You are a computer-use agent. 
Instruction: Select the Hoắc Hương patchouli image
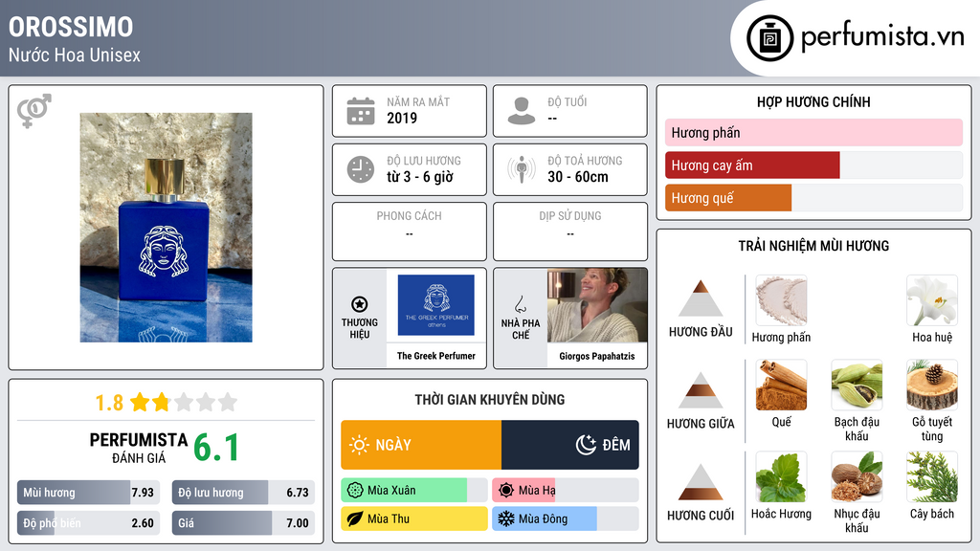point(781,476)
